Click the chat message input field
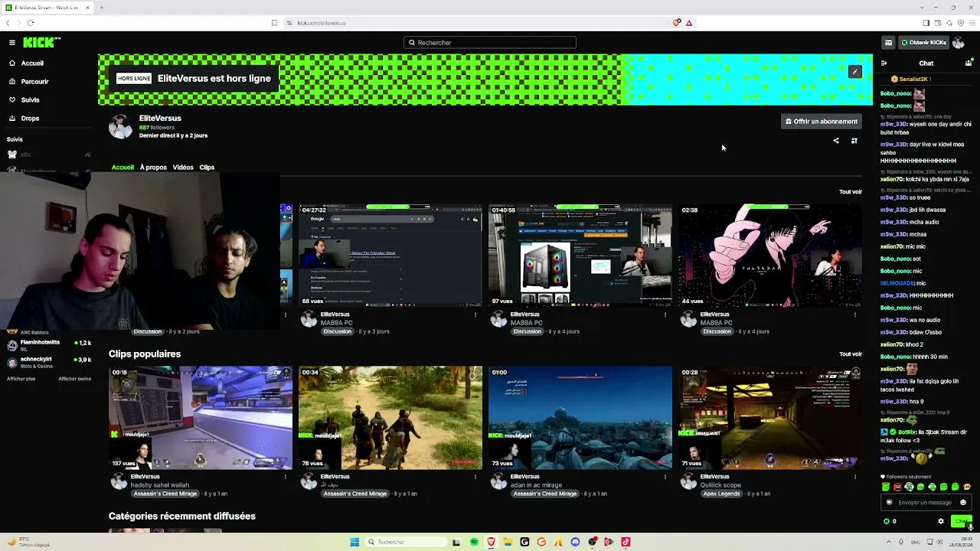Screen dimensions: 980x551 pos(925,503)
